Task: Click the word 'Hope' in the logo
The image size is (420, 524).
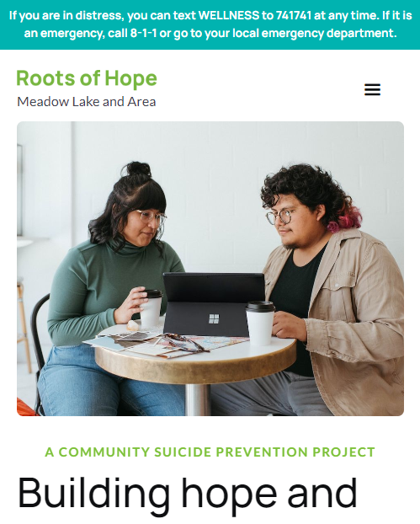Action: 130,78
